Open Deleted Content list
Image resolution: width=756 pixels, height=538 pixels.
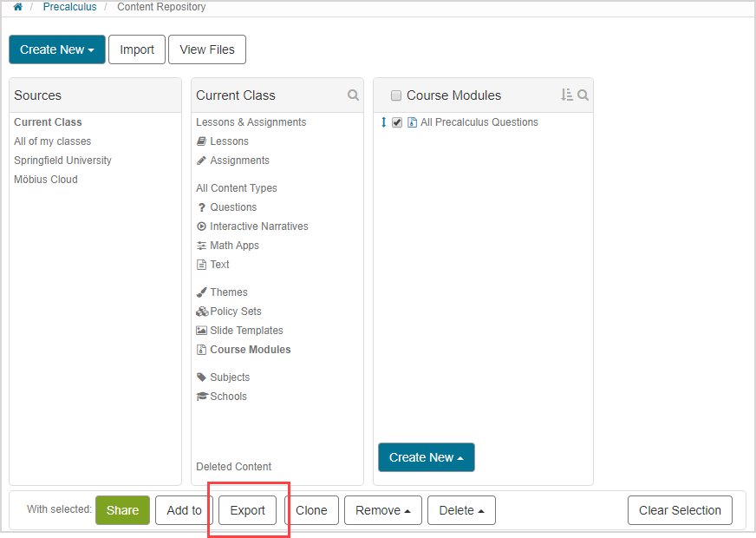pyautogui.click(x=233, y=467)
